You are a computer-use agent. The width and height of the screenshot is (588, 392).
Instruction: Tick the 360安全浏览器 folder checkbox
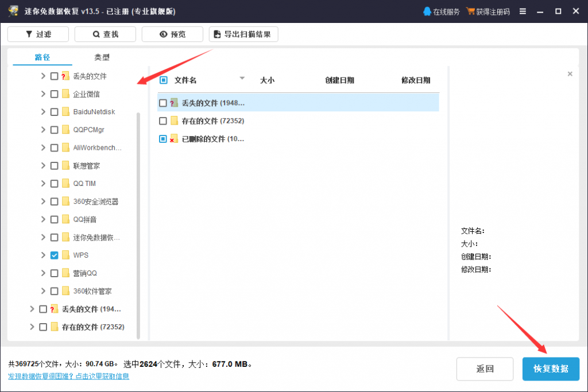click(x=54, y=201)
